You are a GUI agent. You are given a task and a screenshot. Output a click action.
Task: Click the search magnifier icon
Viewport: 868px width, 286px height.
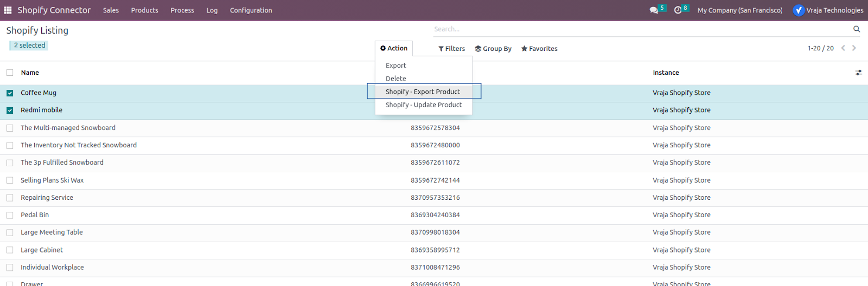(x=857, y=29)
